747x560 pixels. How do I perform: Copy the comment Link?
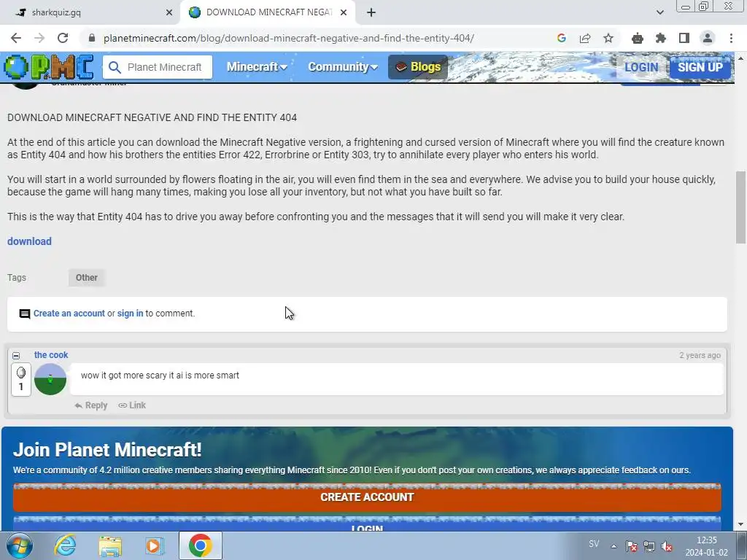pyautogui.click(x=133, y=405)
